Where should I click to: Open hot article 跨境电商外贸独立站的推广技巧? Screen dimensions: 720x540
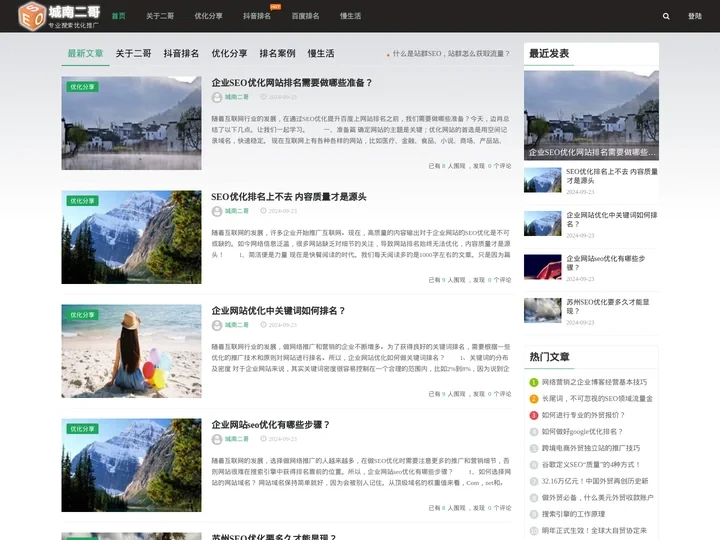coord(591,448)
